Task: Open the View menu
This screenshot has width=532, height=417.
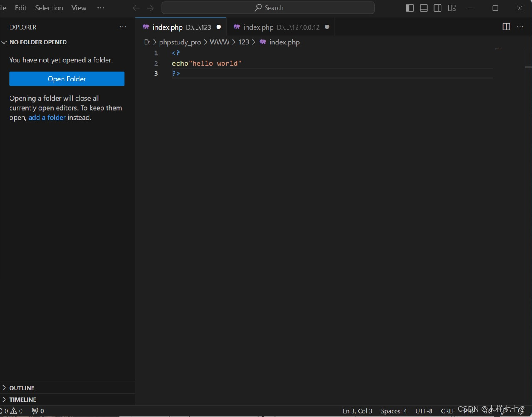Action: coord(79,8)
